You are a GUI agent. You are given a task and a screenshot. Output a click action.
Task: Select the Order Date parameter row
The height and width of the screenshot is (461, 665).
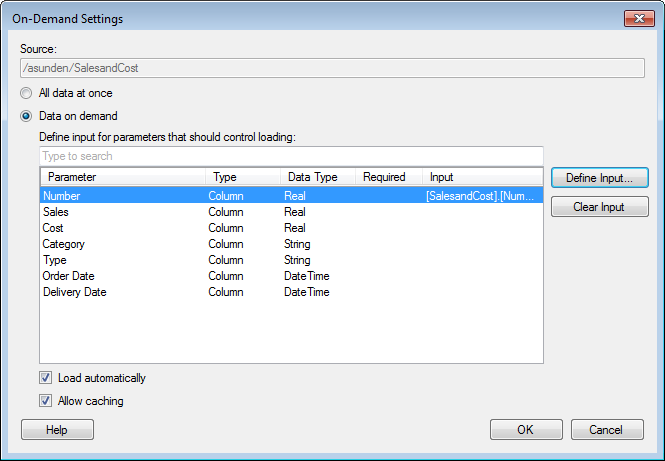pos(69,276)
